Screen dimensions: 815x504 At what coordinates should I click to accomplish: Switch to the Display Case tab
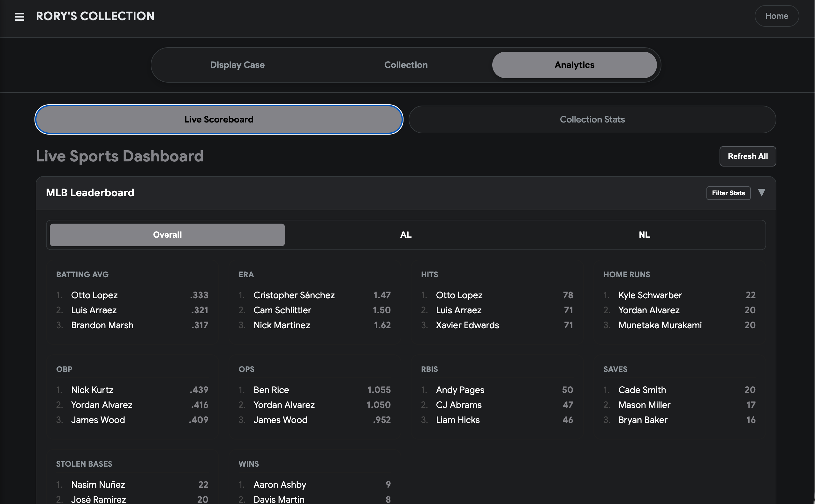click(237, 65)
